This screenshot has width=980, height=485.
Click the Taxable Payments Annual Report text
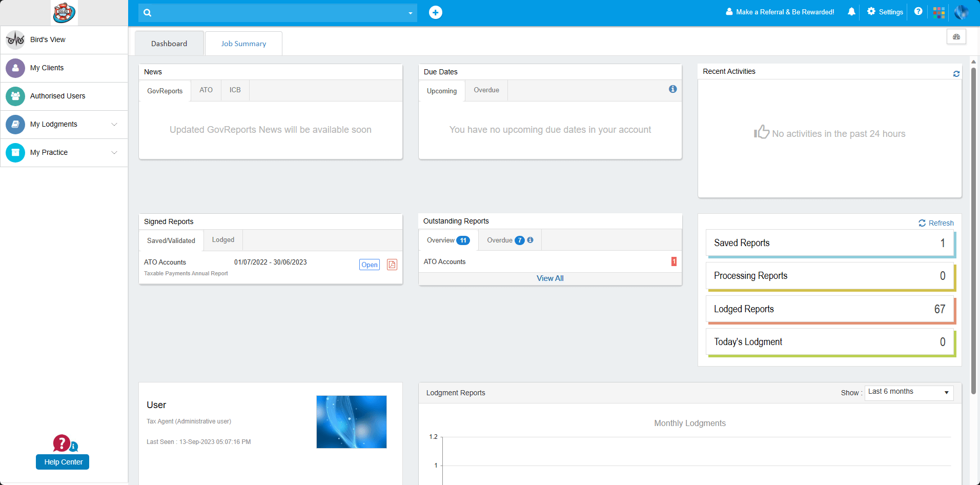click(x=186, y=273)
